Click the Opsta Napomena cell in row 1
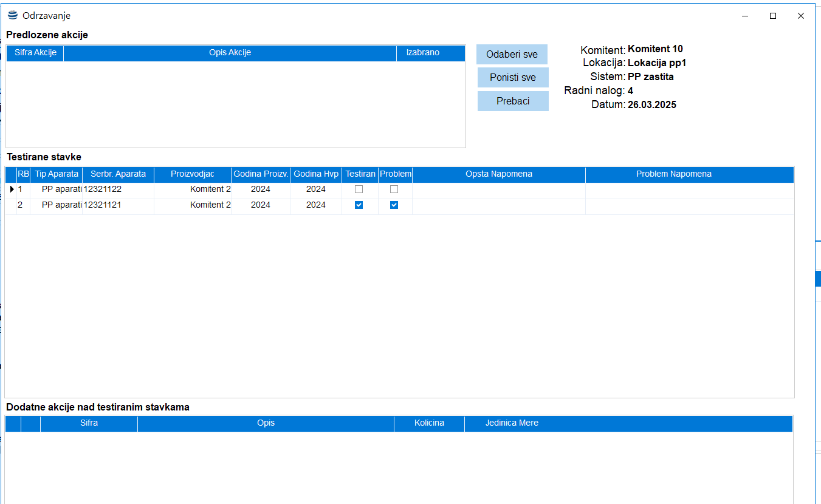 [x=498, y=189]
